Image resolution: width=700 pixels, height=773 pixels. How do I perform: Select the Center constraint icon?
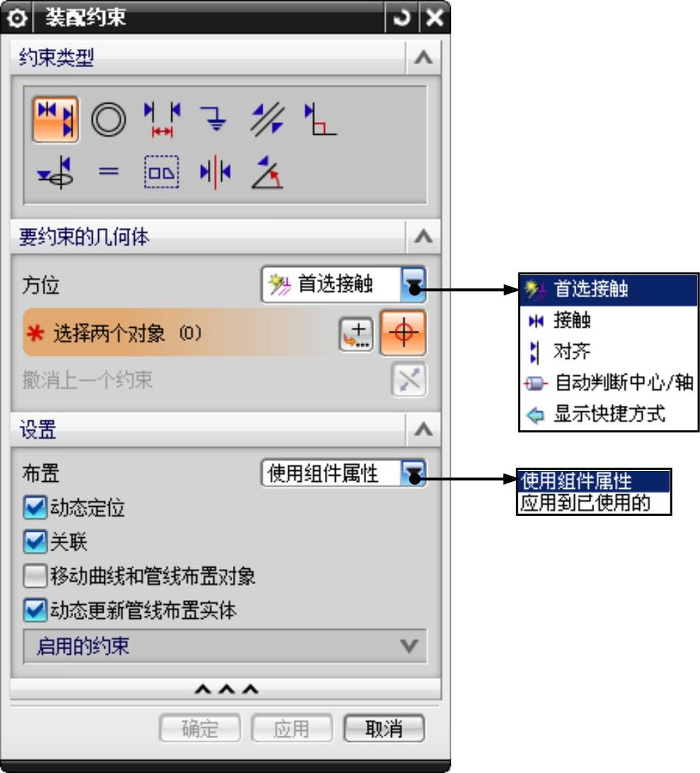coord(216,173)
